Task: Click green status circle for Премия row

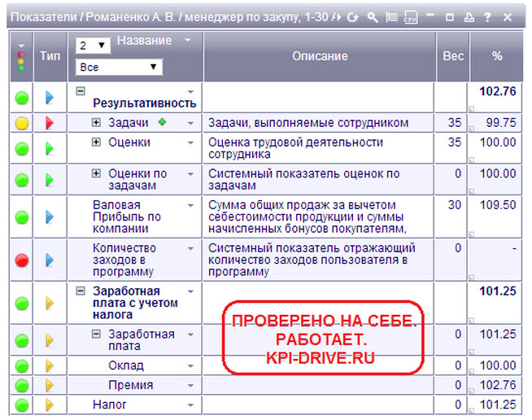Action: (22, 385)
